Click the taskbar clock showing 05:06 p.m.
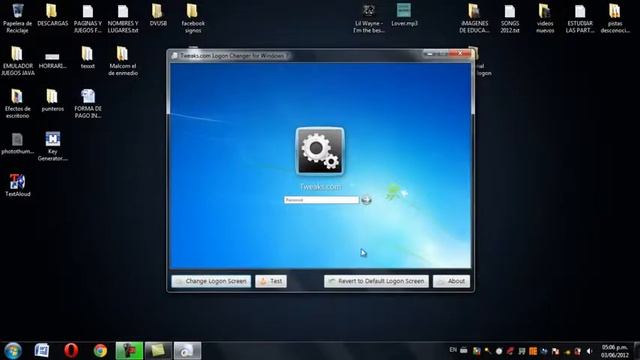This screenshot has width=640, height=360. click(614, 351)
